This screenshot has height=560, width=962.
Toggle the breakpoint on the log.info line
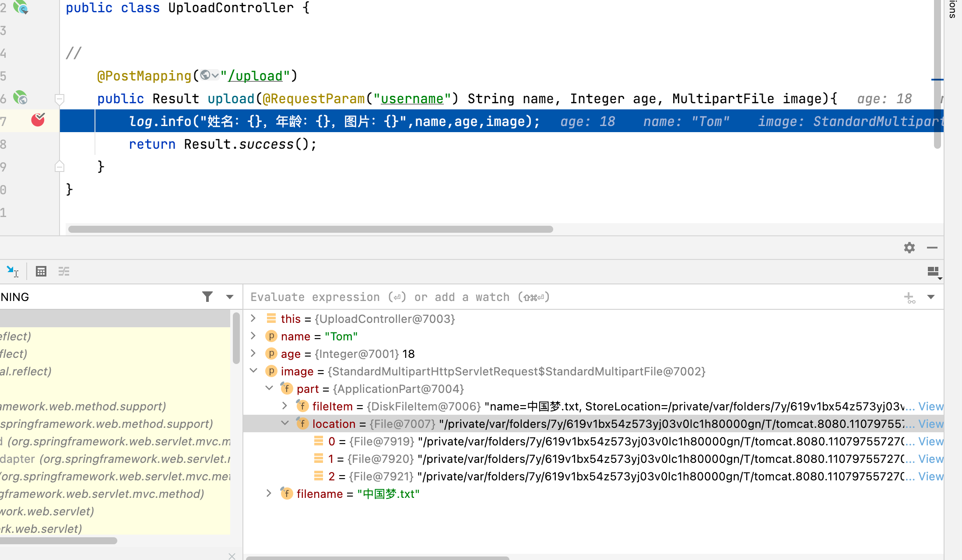(x=38, y=120)
